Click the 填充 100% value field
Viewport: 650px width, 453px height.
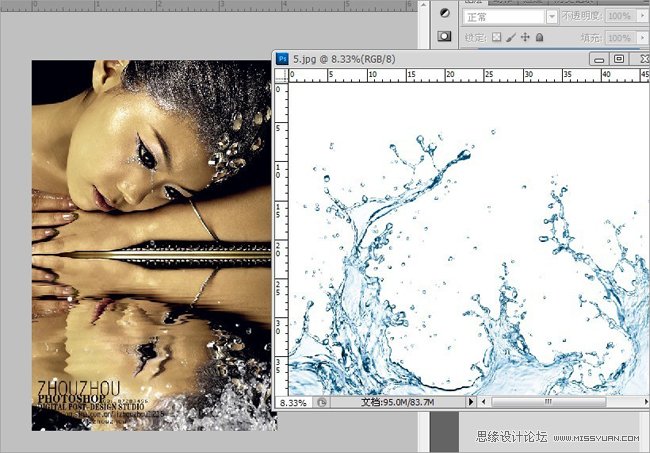pos(621,38)
